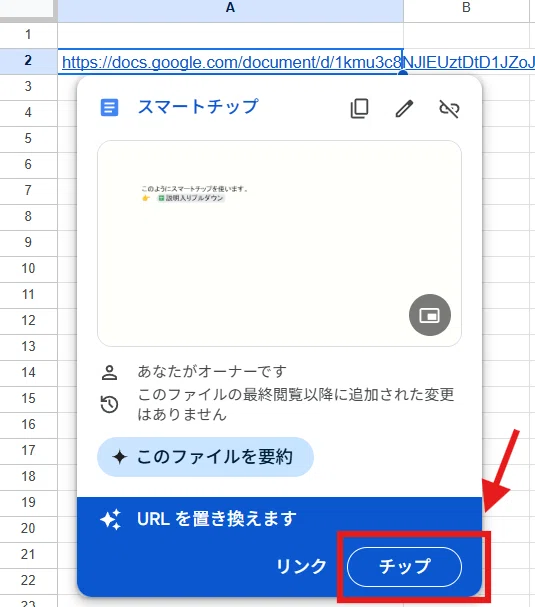Open the preview in picture-in-picture
535x607 pixels.
[x=430, y=315]
